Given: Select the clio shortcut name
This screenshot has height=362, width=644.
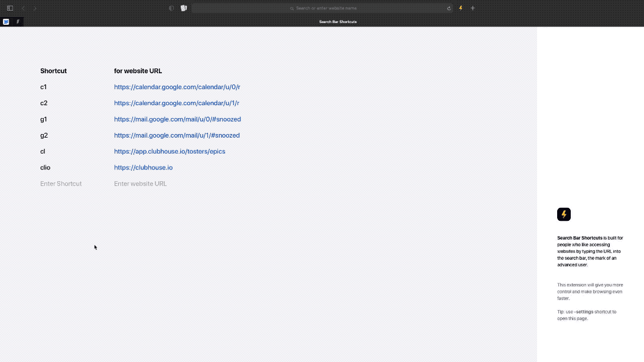Looking at the screenshot, I should [45, 168].
